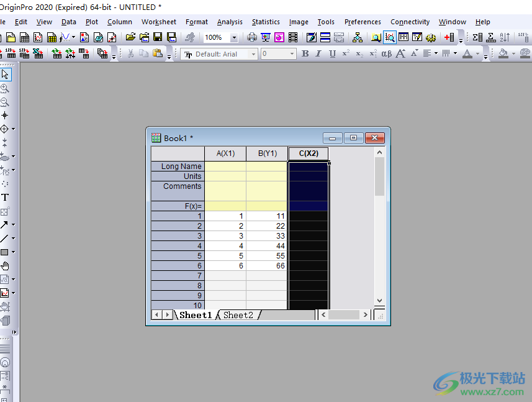The image size is (532, 402).
Task: Add new columns with the red plus icon
Action: 449,37
